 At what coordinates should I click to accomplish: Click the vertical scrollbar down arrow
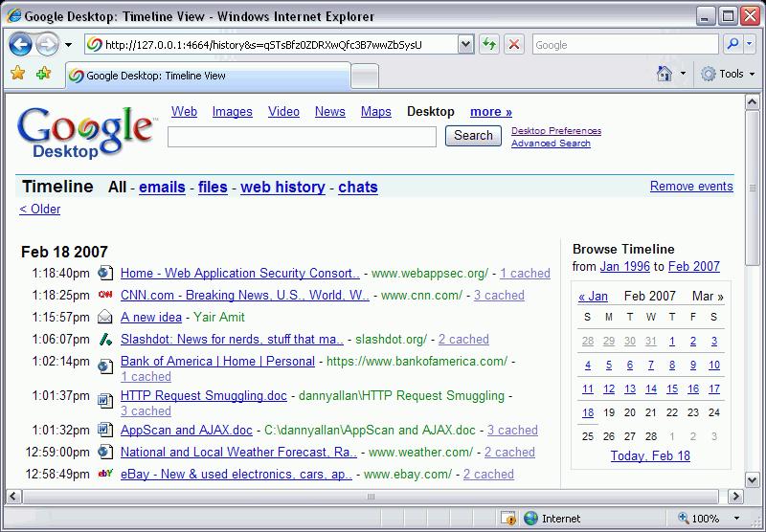753,479
